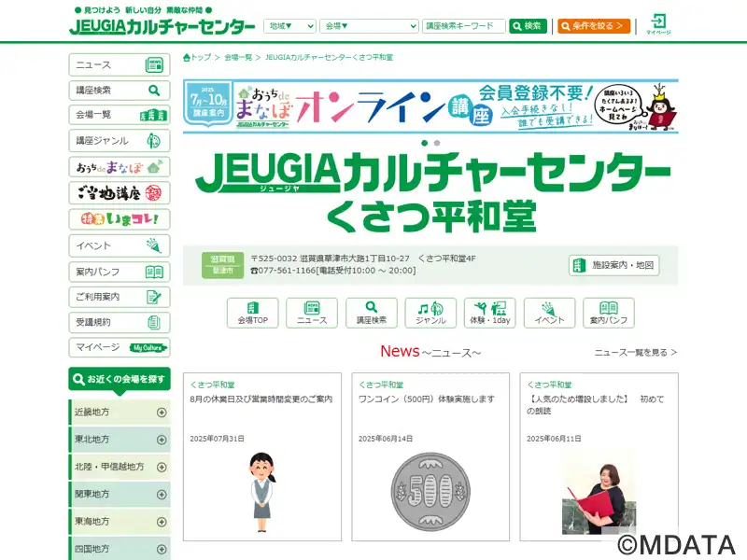
Task: Expand the 近畿地方 region
Action: [120, 413]
